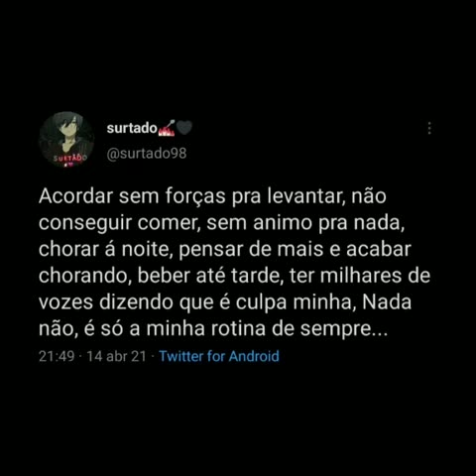This screenshot has height=476, width=476.
Task: Click the line 'chorando, beber até tarde'
Action: 234,276
